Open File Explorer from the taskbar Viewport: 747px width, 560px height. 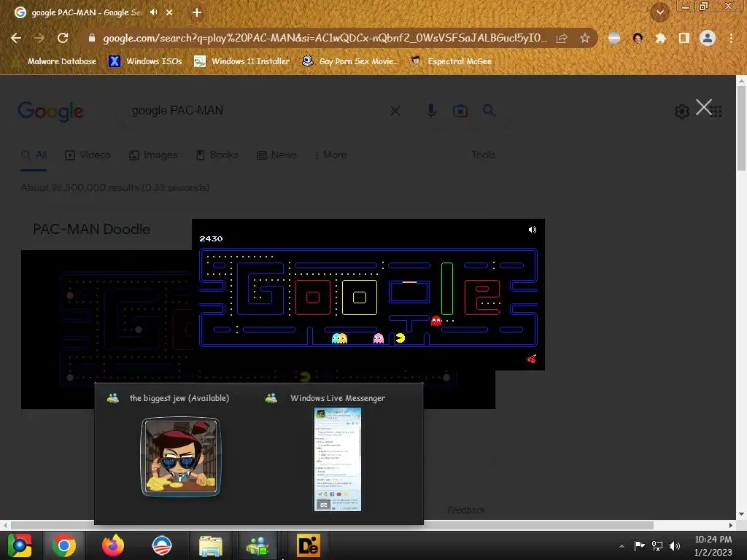[x=210, y=545]
